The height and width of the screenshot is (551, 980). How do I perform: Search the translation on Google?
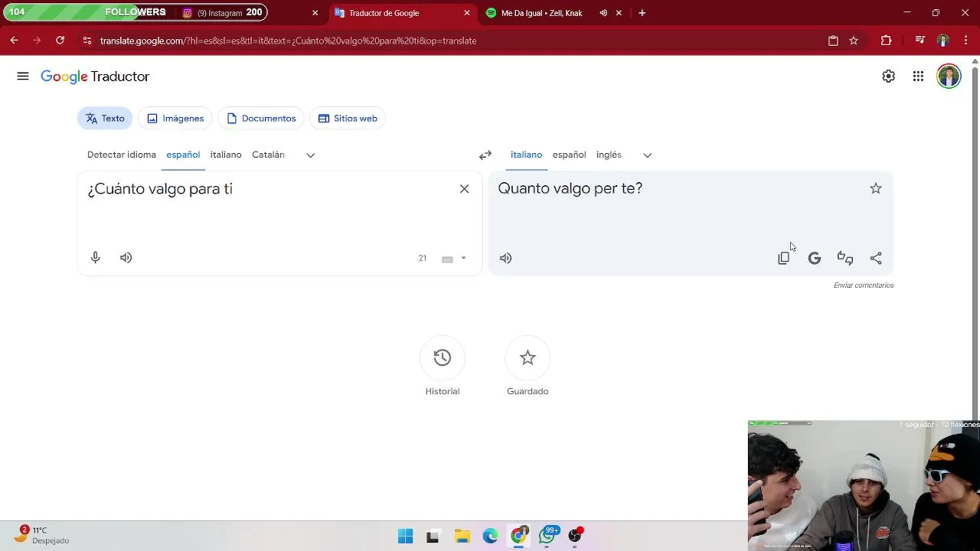point(815,259)
